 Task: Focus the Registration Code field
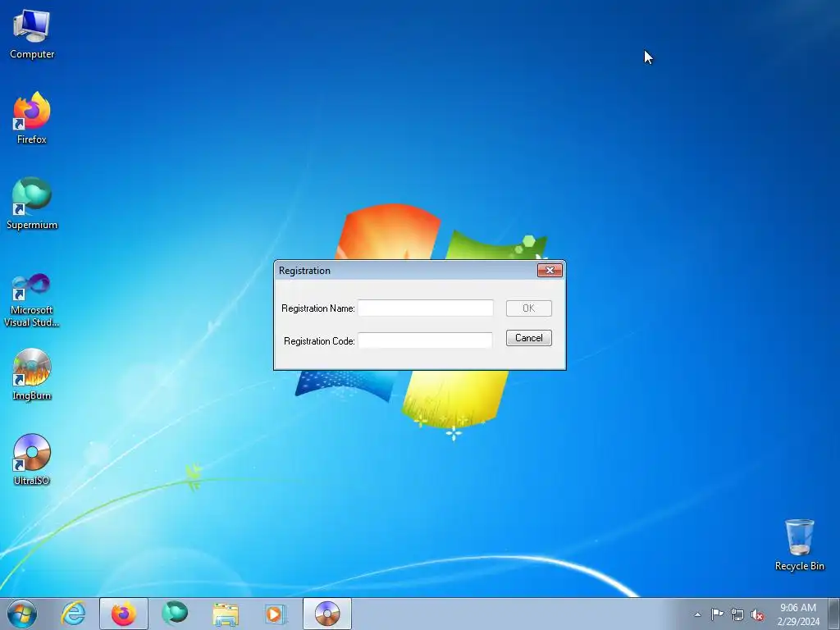click(x=426, y=340)
